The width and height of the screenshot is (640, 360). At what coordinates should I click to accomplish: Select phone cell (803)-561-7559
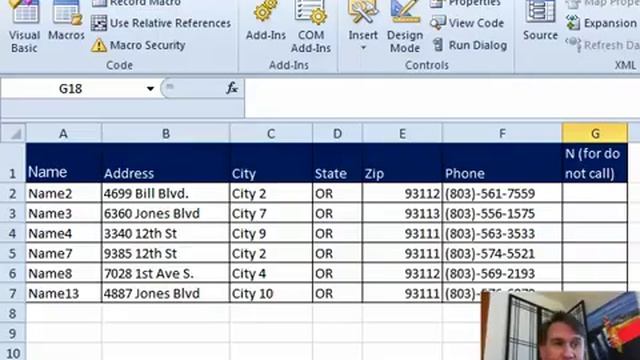pyautogui.click(x=502, y=193)
